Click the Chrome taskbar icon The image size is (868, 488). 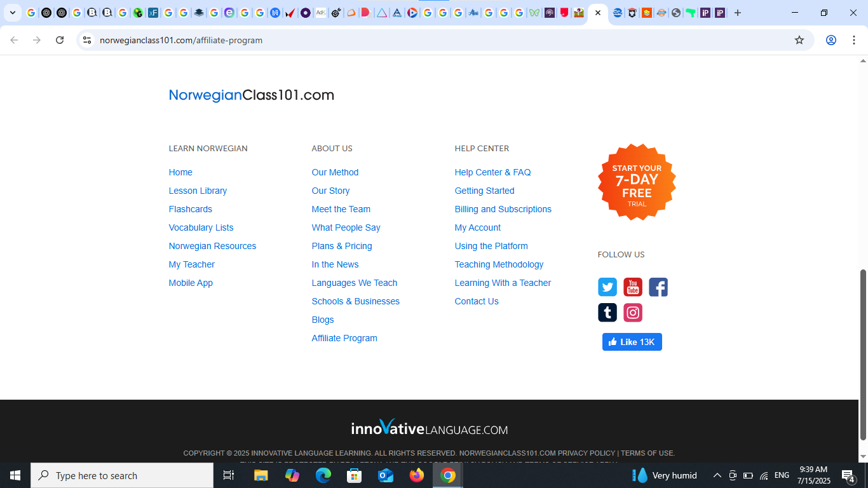pyautogui.click(x=448, y=475)
